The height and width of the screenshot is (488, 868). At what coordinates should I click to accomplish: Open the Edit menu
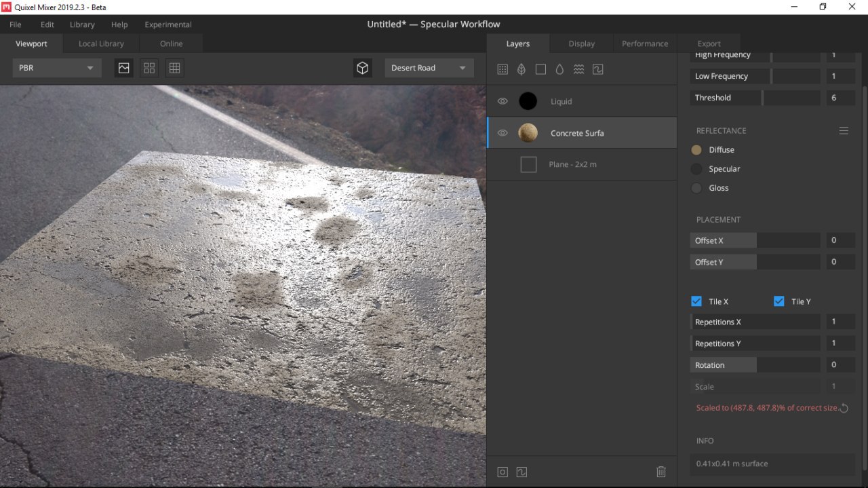[x=47, y=24]
